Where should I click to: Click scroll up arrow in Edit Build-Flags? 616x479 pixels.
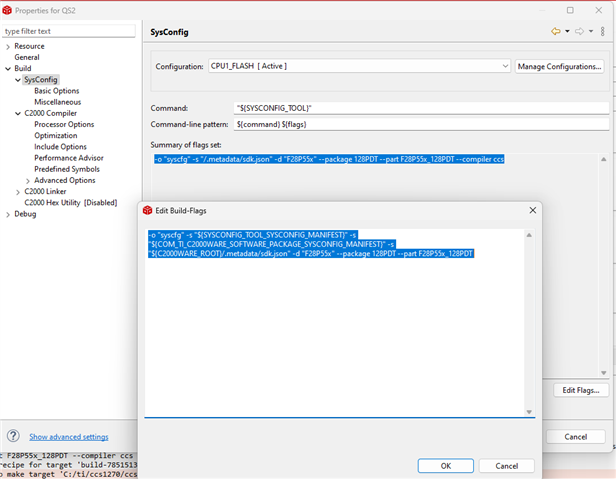click(529, 235)
